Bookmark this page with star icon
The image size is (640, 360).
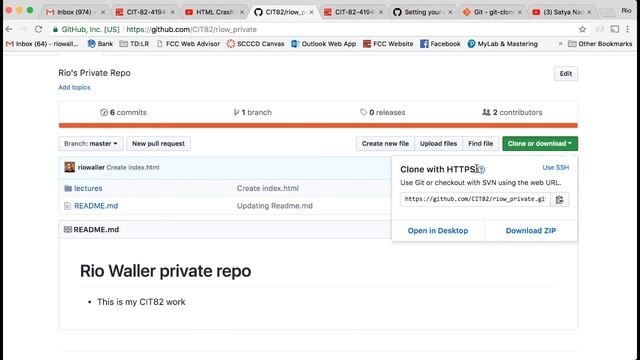point(582,29)
